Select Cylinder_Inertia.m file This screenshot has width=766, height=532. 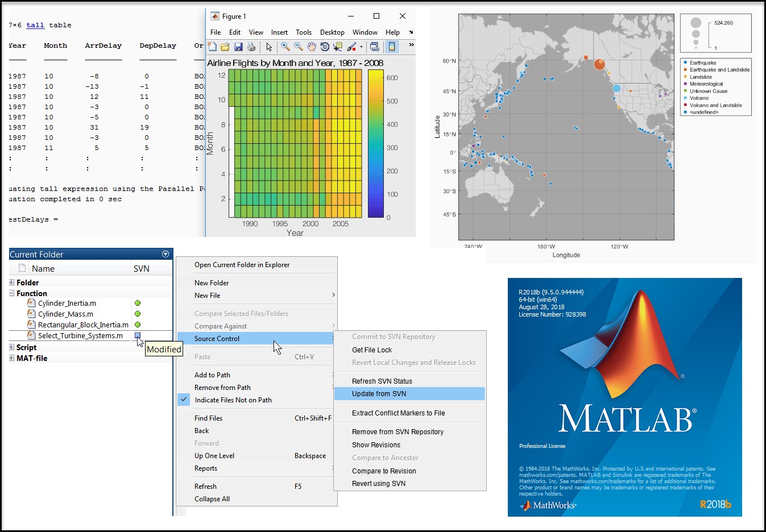(67, 303)
